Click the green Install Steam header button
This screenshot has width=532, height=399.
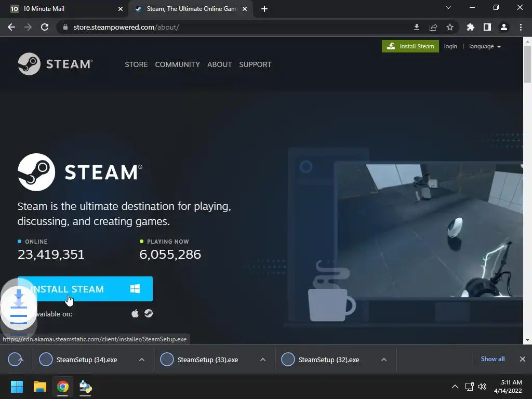pyautogui.click(x=410, y=46)
